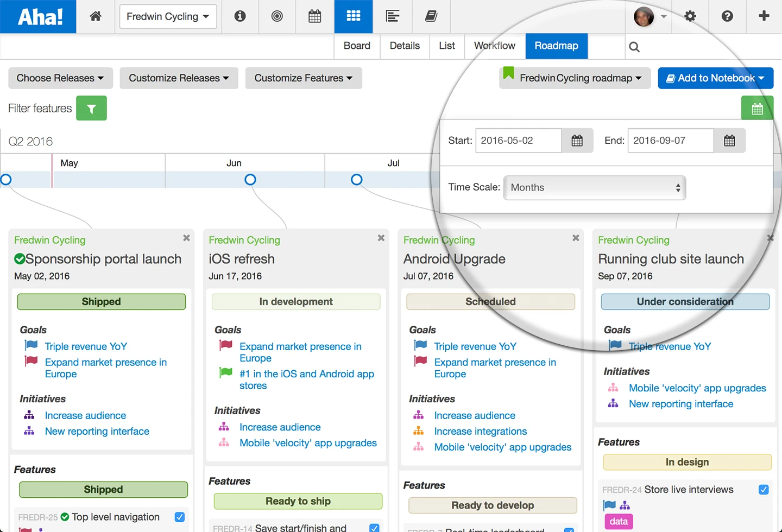
Task: Toggle the FREDR-25 Top level navigation checkbox
Action: 180,517
